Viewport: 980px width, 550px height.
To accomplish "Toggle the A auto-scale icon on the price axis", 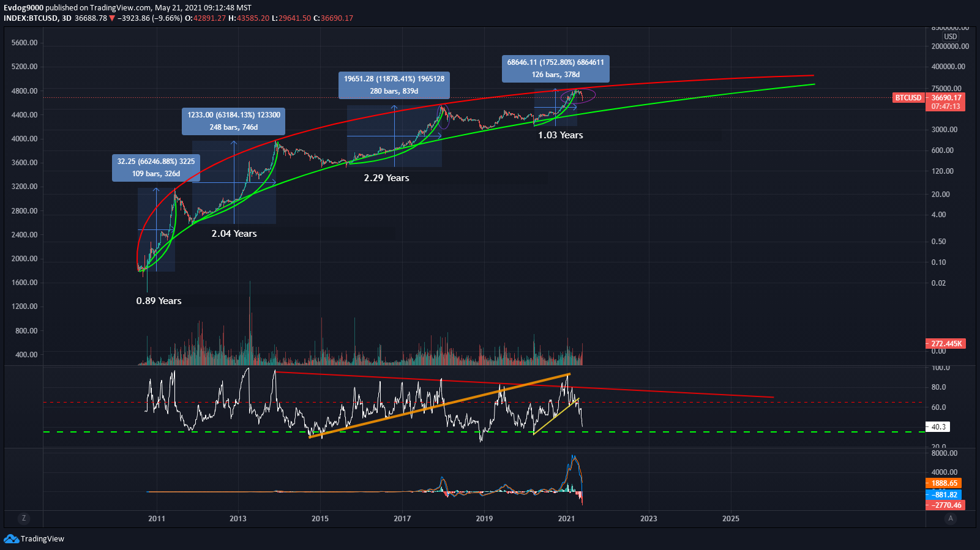I will (951, 518).
